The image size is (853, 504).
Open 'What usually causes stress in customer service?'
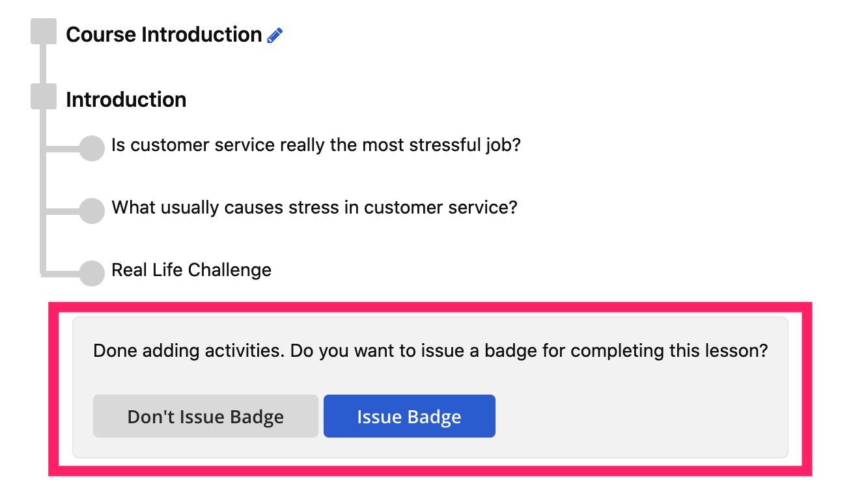click(315, 208)
